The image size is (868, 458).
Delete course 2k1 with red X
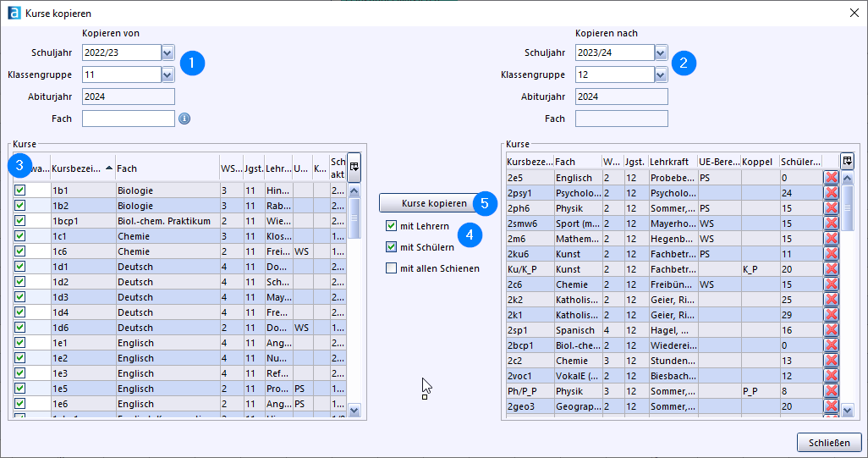tap(831, 315)
